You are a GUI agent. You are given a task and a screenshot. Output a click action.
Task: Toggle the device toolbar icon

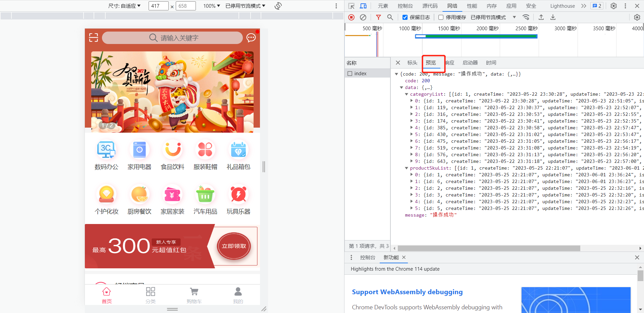363,6
